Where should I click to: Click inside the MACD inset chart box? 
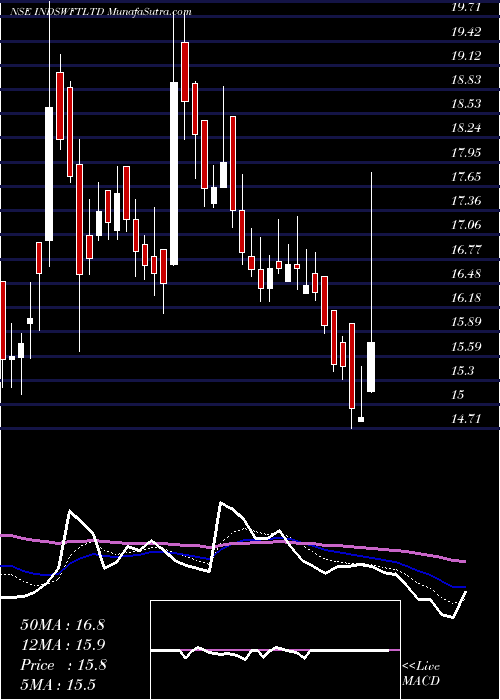point(275,650)
